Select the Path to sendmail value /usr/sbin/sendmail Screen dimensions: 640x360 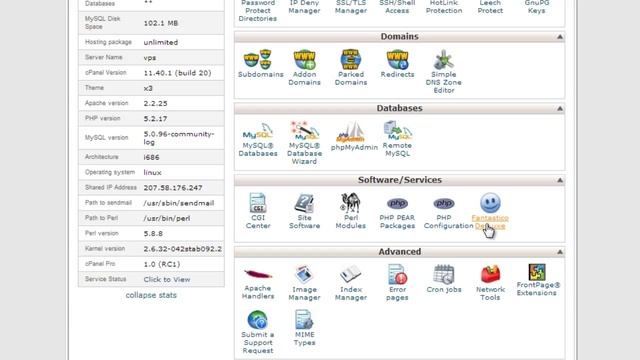178,203
